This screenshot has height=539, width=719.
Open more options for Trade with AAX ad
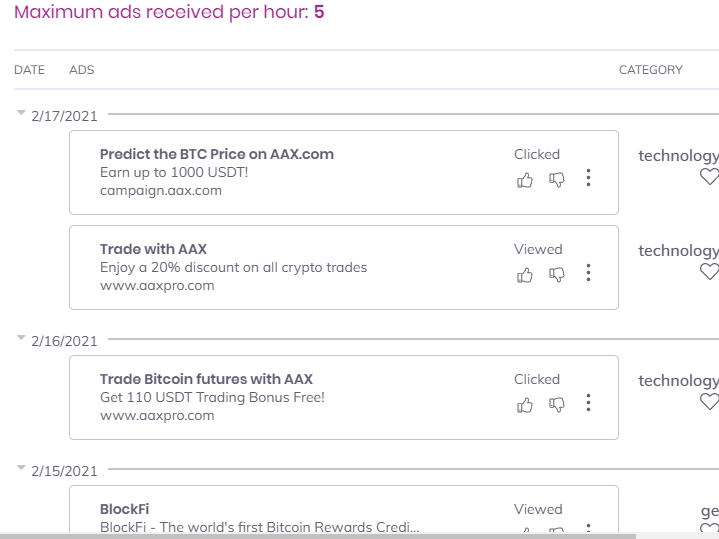click(x=588, y=273)
